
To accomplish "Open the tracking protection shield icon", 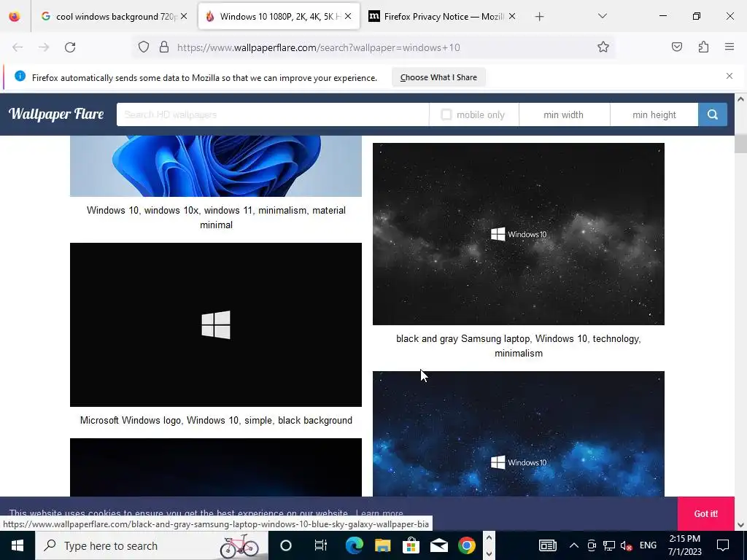I will click(x=144, y=47).
